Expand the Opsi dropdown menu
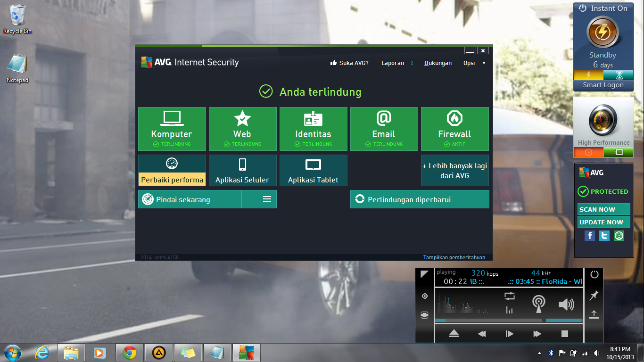Screen dimensions: 644x362 [474, 63]
